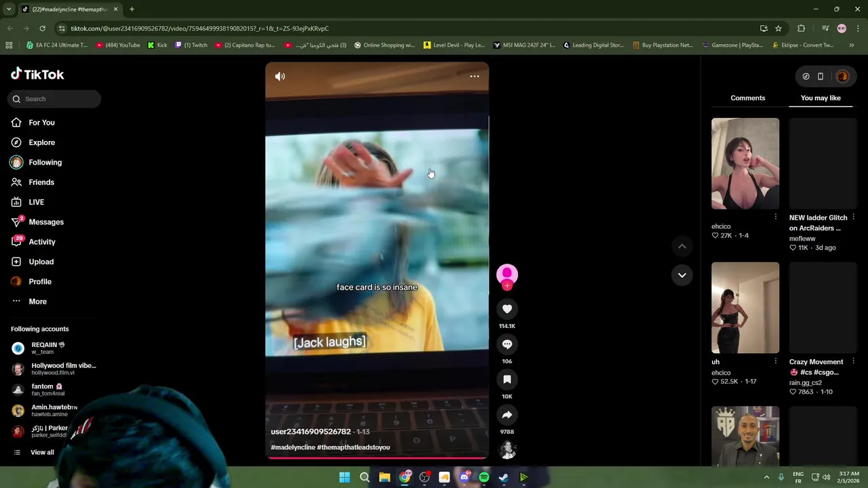The width and height of the screenshot is (868, 488).
Task: Open user23416909526782 profile link
Action: click(x=311, y=432)
